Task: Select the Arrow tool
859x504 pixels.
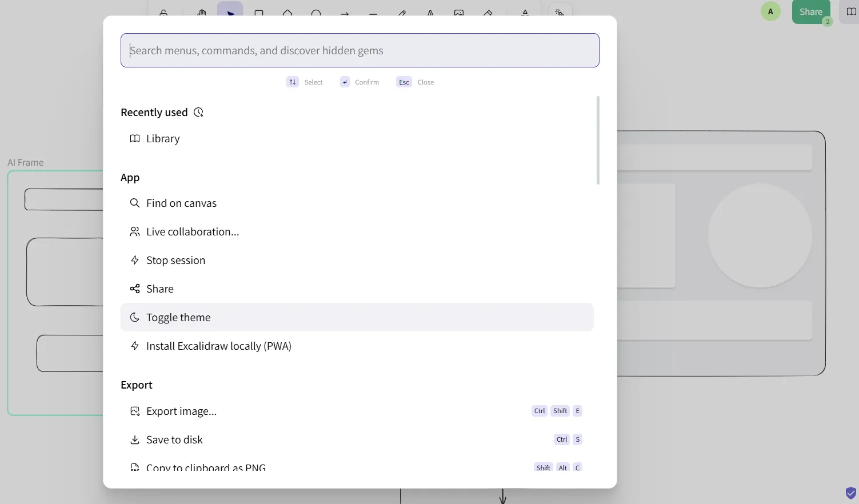Action: 345,11
